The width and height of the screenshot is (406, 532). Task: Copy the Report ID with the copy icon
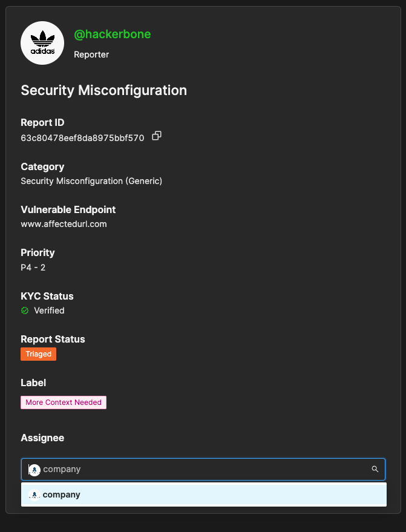[157, 136]
